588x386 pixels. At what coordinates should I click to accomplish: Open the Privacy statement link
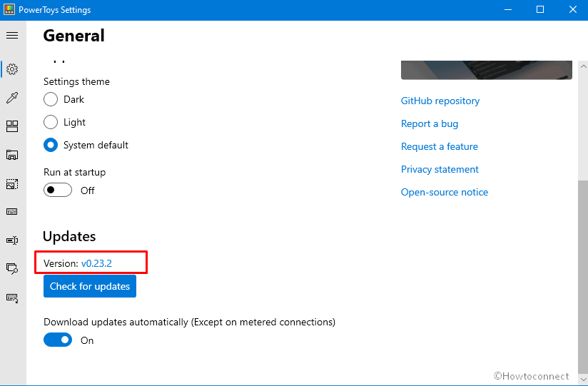[x=440, y=170]
